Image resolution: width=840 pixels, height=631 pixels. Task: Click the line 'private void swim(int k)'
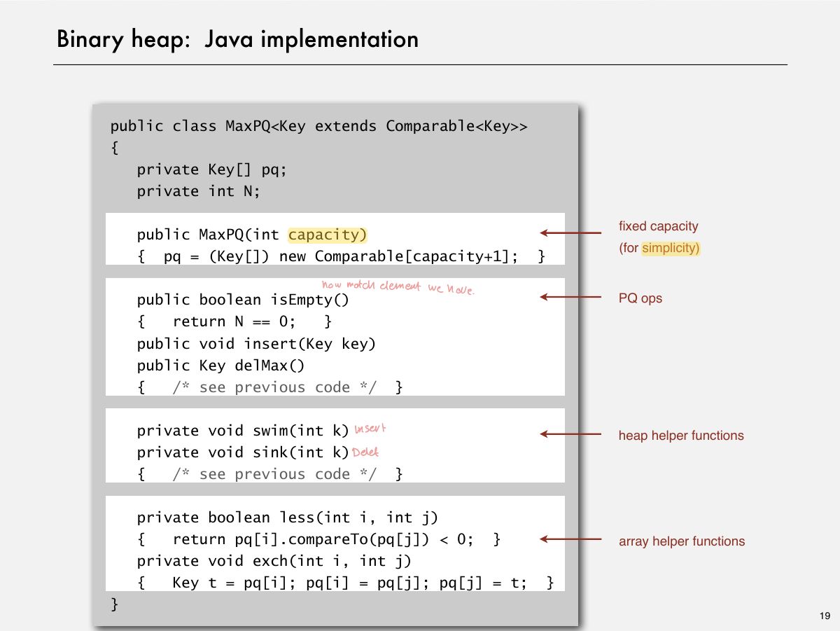243,431
